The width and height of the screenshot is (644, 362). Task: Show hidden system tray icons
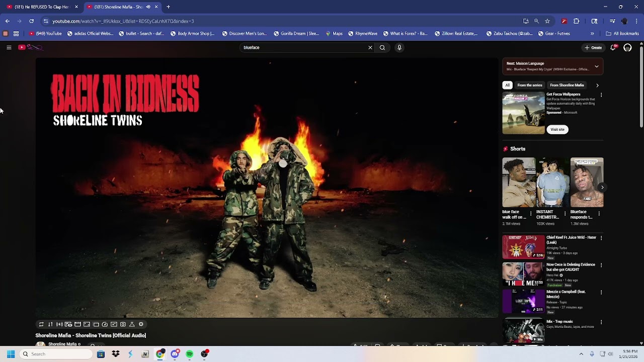pos(581,354)
